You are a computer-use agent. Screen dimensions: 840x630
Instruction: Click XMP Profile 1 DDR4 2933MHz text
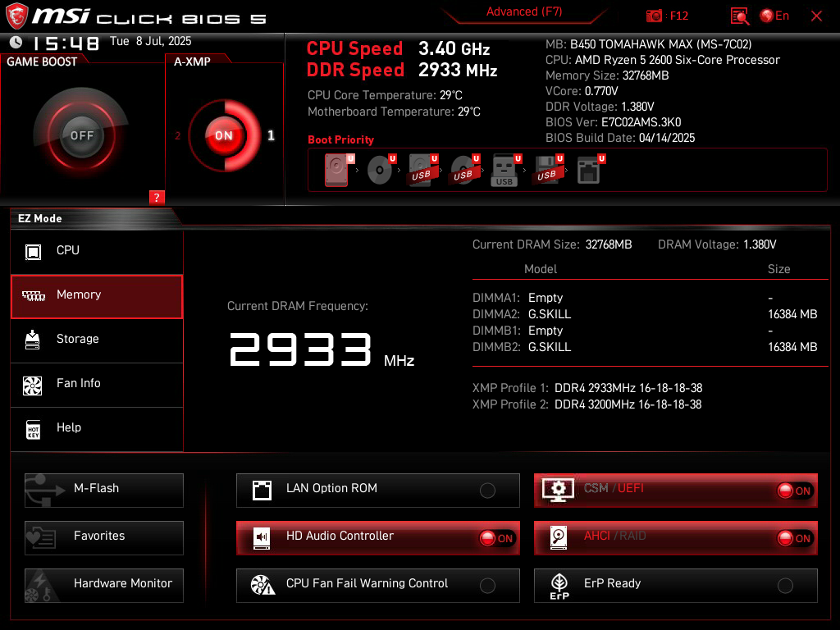point(587,388)
